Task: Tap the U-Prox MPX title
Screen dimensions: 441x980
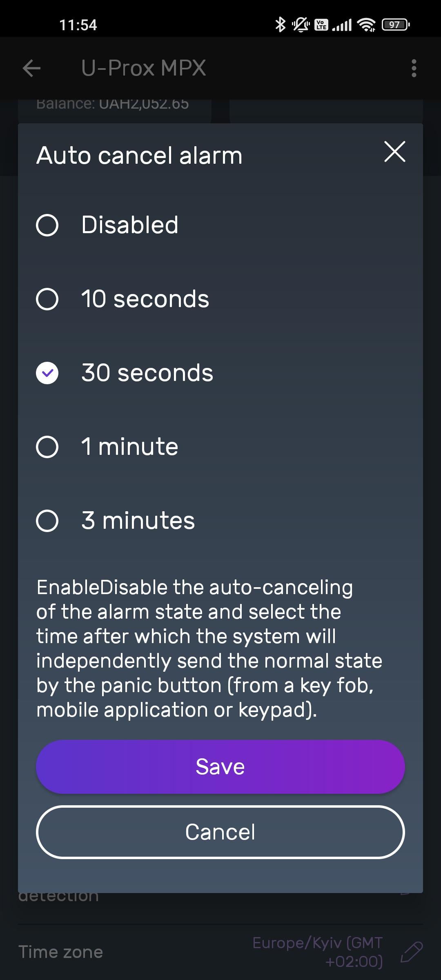Action: tap(143, 68)
